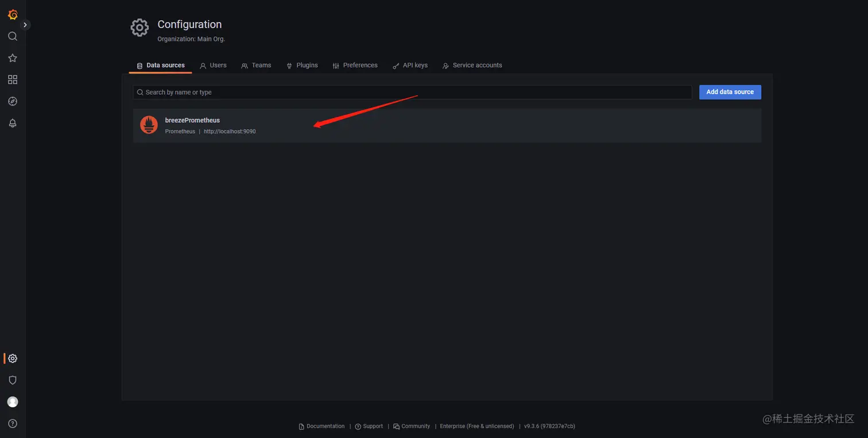
Task: Open the Support footer link
Action: (x=369, y=427)
